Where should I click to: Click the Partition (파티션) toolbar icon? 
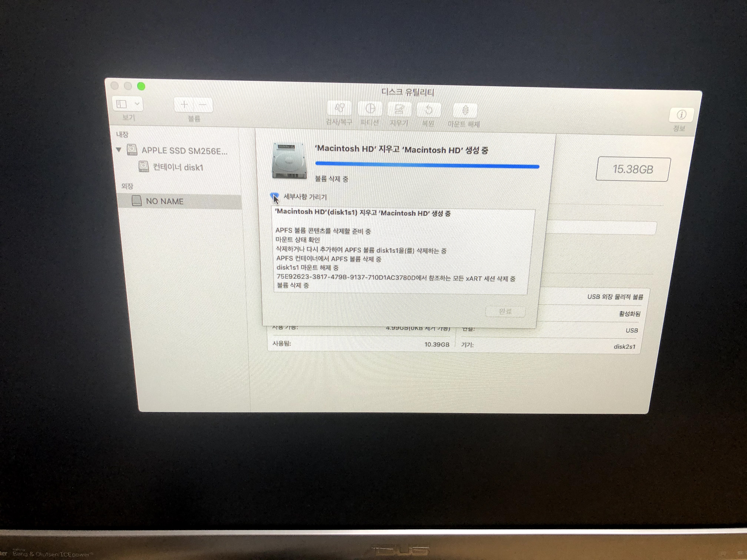(370, 109)
